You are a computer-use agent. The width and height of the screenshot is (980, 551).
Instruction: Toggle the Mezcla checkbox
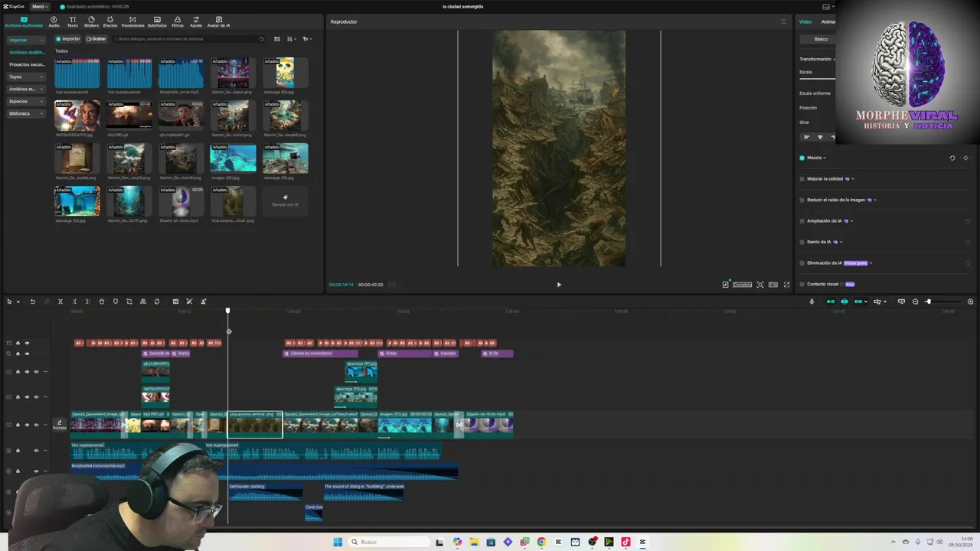(x=802, y=158)
